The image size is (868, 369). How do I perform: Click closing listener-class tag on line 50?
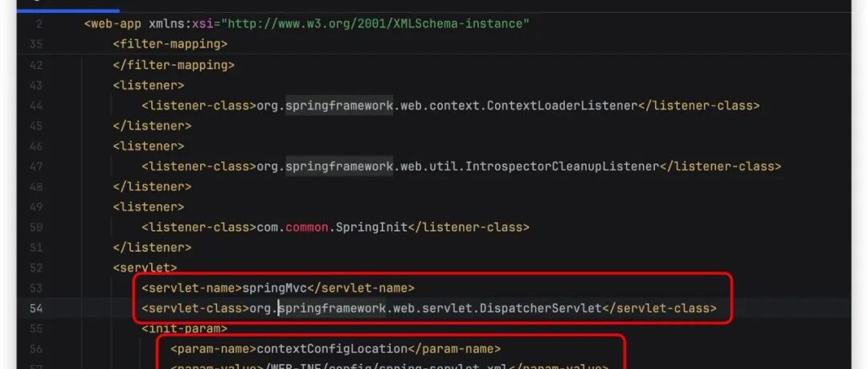(469, 228)
